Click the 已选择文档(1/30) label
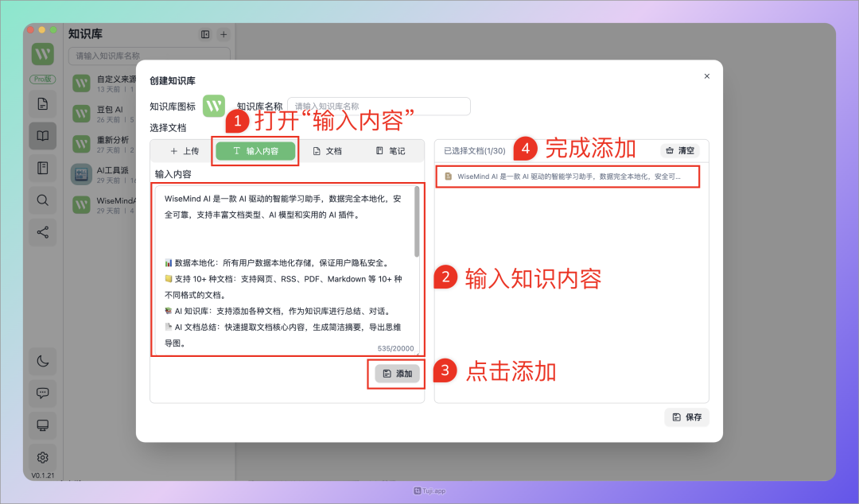The width and height of the screenshot is (859, 504). tap(474, 151)
